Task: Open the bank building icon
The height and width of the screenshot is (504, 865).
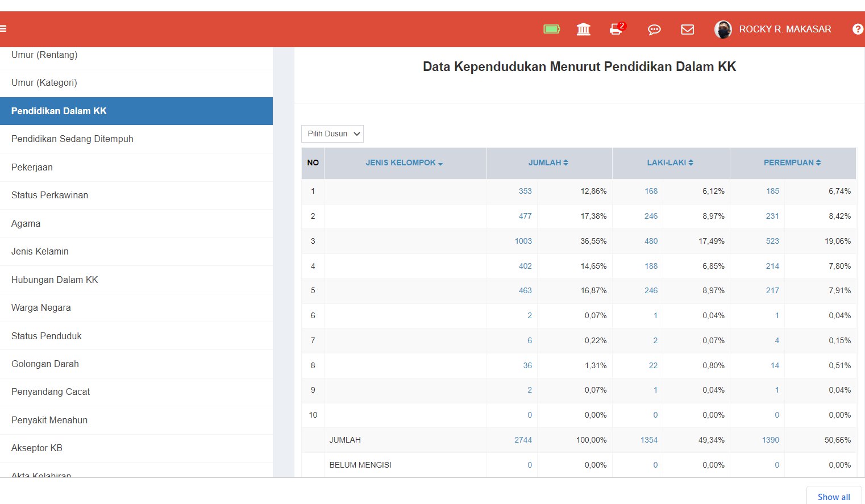Action: [584, 29]
